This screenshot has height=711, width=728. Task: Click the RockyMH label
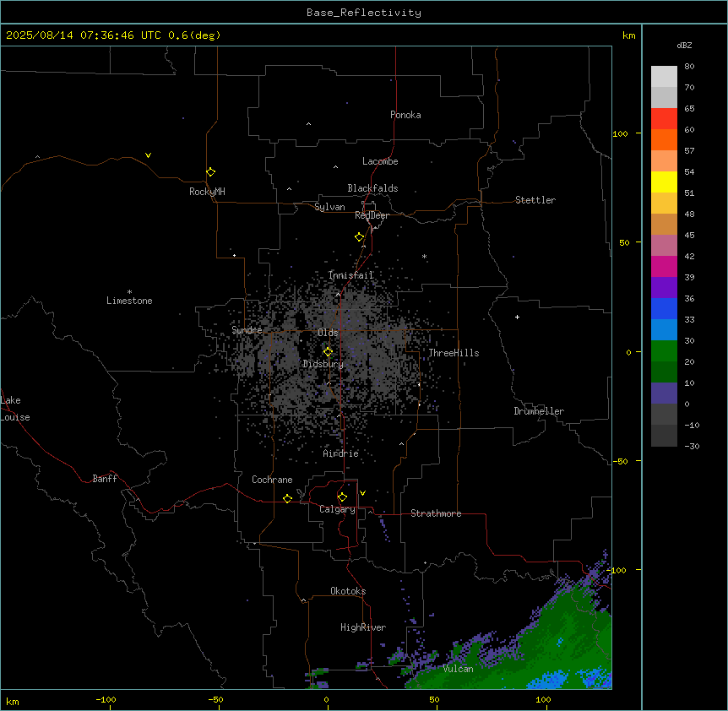click(207, 192)
